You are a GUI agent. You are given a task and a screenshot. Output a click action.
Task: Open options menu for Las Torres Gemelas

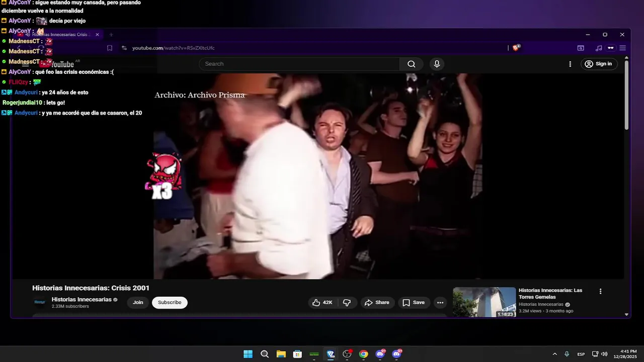tap(600, 291)
